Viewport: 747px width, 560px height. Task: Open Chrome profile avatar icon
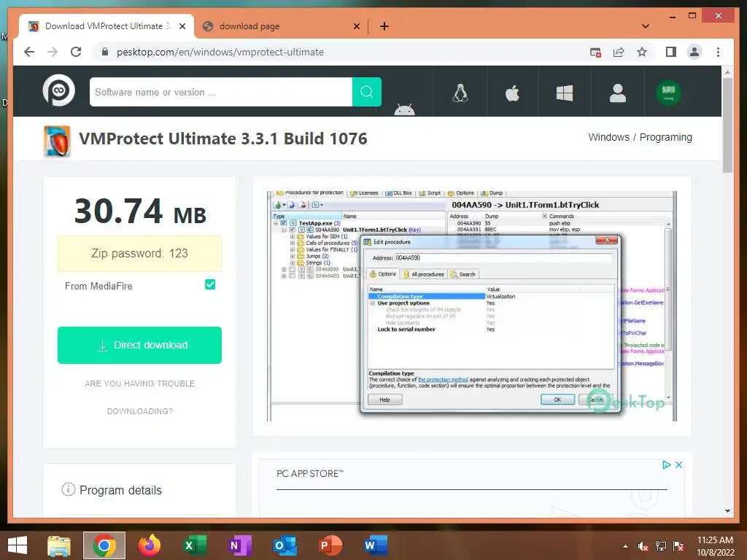point(694,52)
